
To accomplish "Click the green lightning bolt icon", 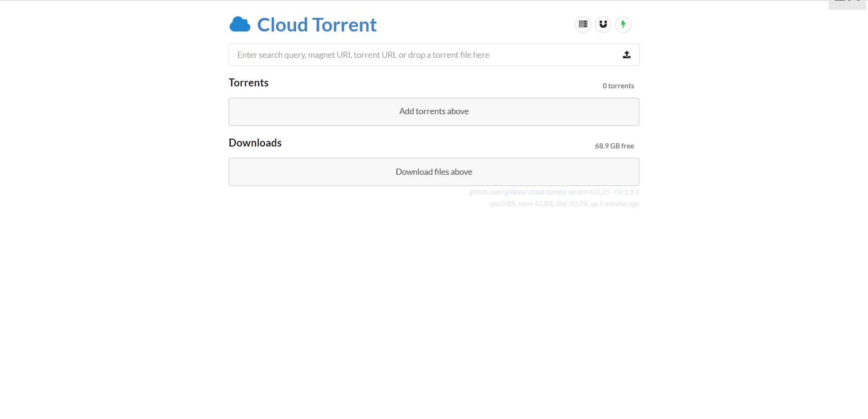I will tap(623, 24).
